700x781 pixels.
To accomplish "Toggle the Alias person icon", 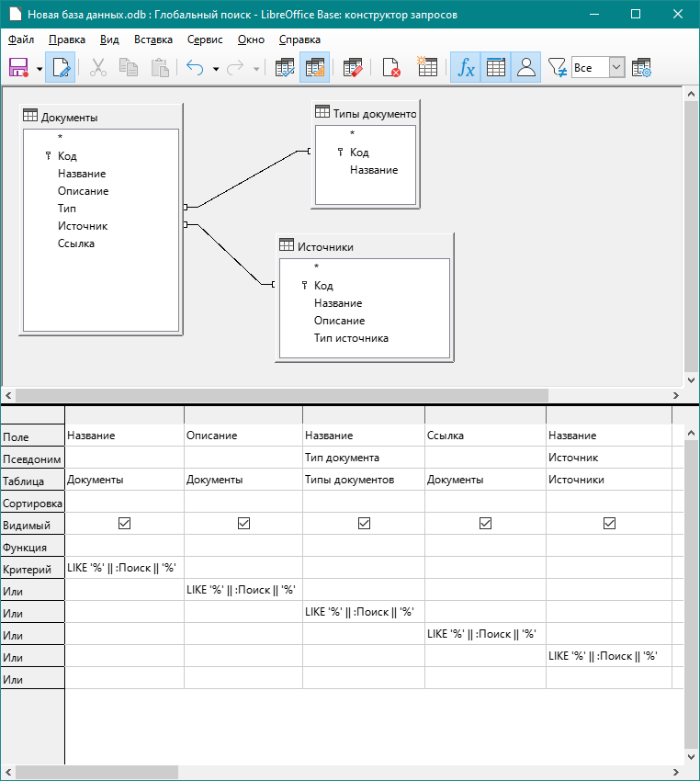I will (x=525, y=67).
